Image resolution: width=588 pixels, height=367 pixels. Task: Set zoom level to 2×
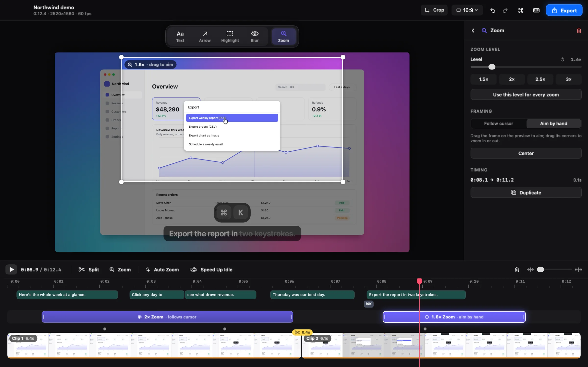pyautogui.click(x=512, y=79)
